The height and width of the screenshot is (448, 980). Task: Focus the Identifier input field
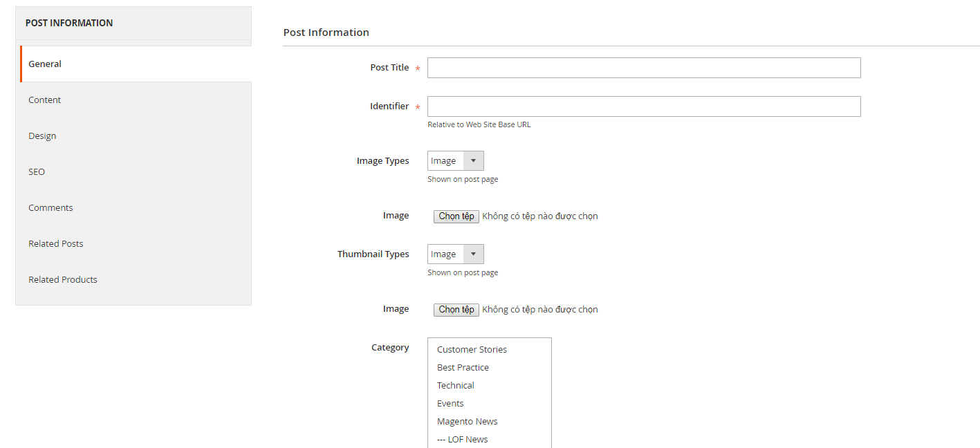point(644,106)
